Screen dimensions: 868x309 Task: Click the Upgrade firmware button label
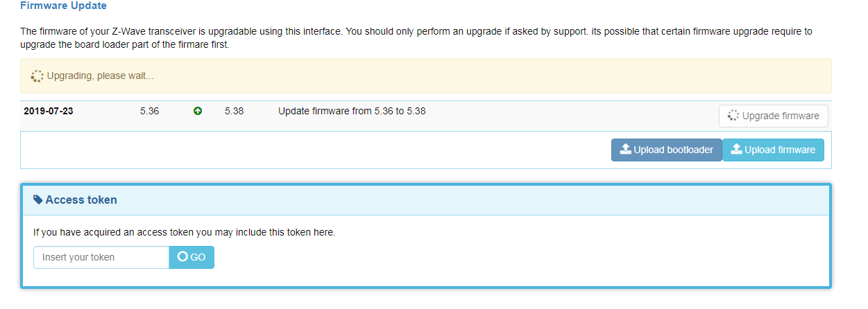[x=781, y=116]
